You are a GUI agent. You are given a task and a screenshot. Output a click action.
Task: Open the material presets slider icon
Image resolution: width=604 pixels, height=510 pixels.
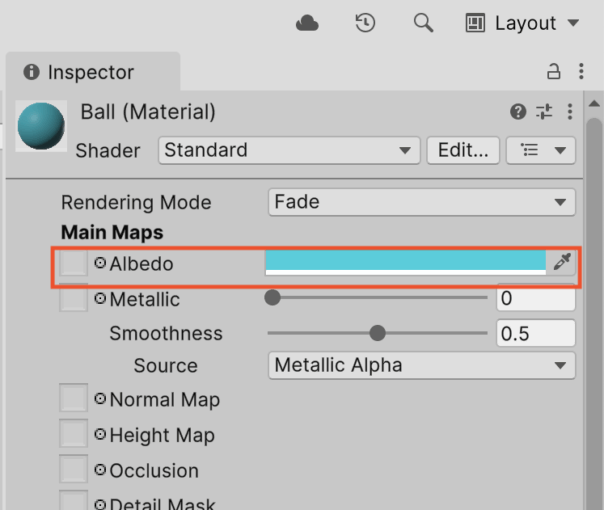tap(544, 112)
